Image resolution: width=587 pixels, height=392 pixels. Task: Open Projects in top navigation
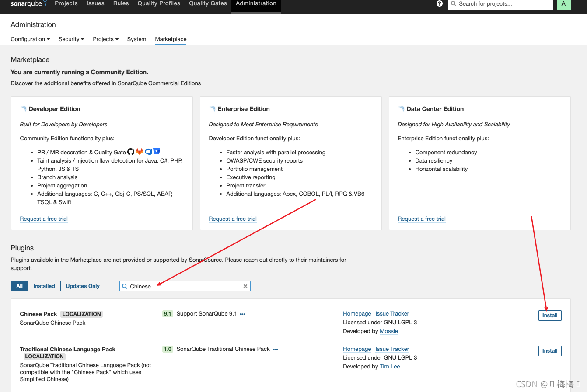pyautogui.click(x=66, y=3)
